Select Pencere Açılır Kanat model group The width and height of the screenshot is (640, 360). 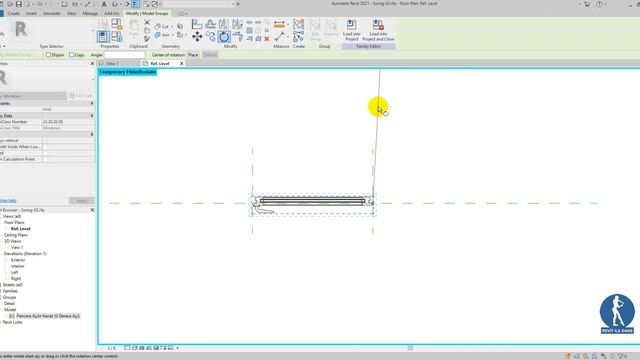pos(48,316)
